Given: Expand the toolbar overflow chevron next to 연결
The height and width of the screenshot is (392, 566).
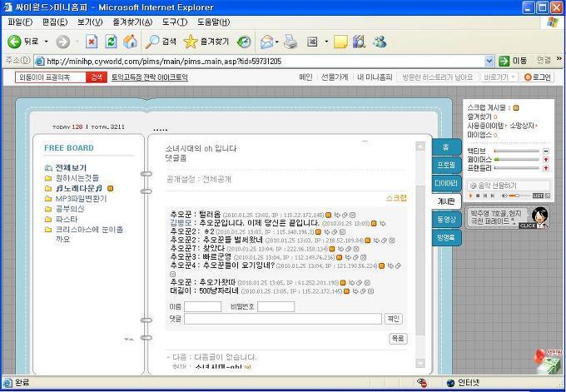Looking at the screenshot, I should coord(559,59).
